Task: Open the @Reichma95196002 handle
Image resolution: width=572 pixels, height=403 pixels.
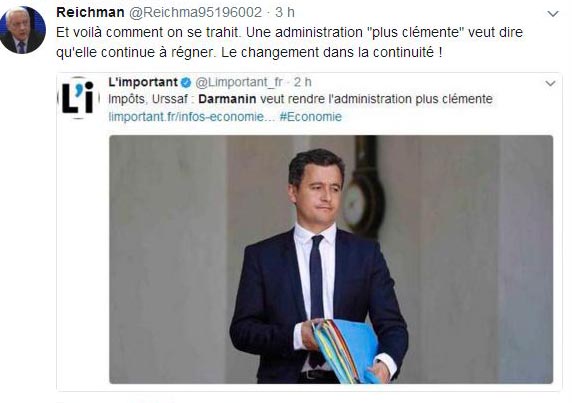Action: (x=196, y=12)
